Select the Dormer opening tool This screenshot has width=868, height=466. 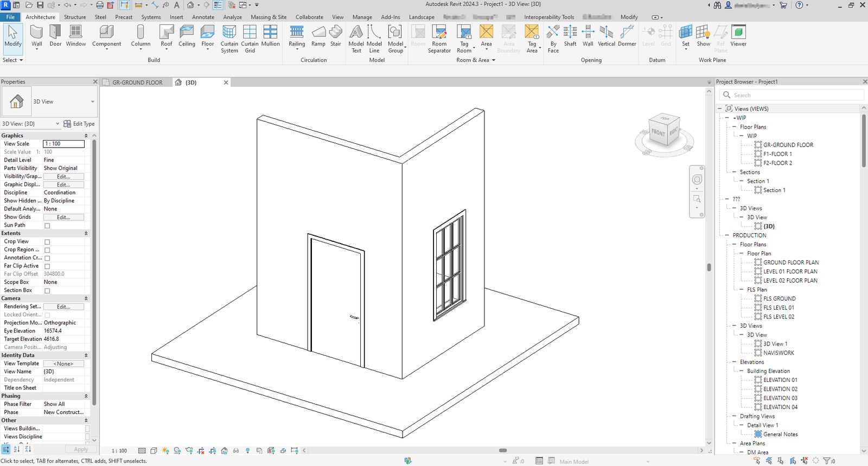(x=627, y=36)
